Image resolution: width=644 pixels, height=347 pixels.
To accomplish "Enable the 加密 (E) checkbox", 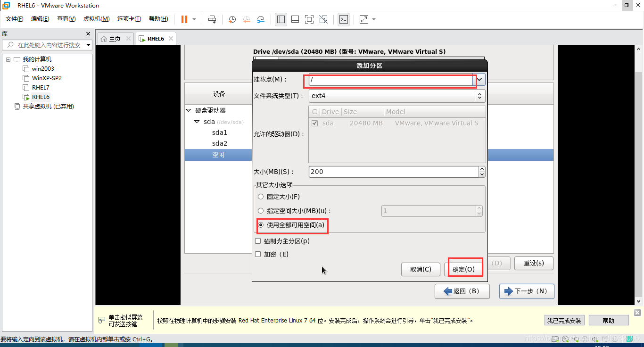I will (x=258, y=254).
